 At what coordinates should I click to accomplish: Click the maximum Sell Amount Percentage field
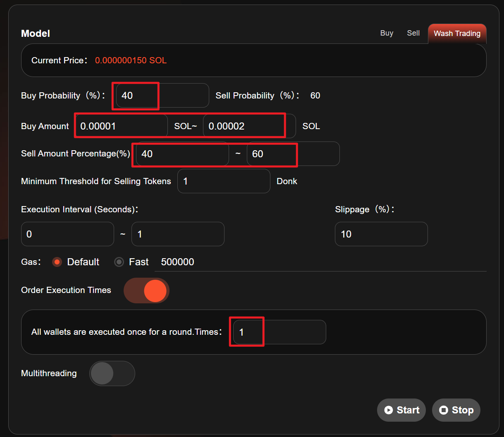[293, 154]
